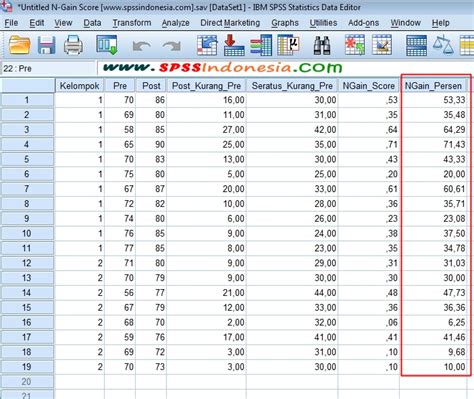The image size is (474, 399).
Task: Open Find with the binoculars icon
Action: [x=322, y=45]
